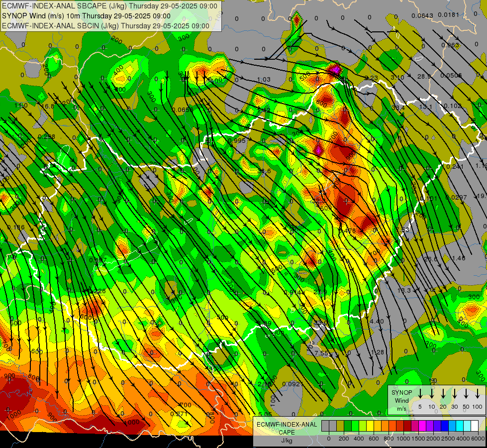Click the map value 3.10
This screenshot has width=487, height=448.
pos(397,77)
